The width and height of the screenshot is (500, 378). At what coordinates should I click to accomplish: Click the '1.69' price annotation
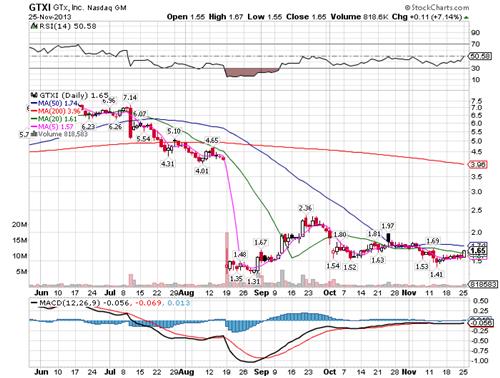coord(433,241)
